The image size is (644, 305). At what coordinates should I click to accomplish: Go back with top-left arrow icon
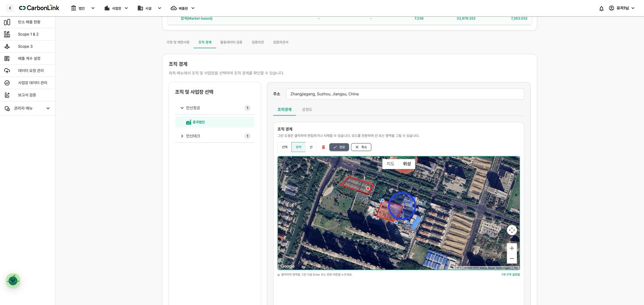10,8
